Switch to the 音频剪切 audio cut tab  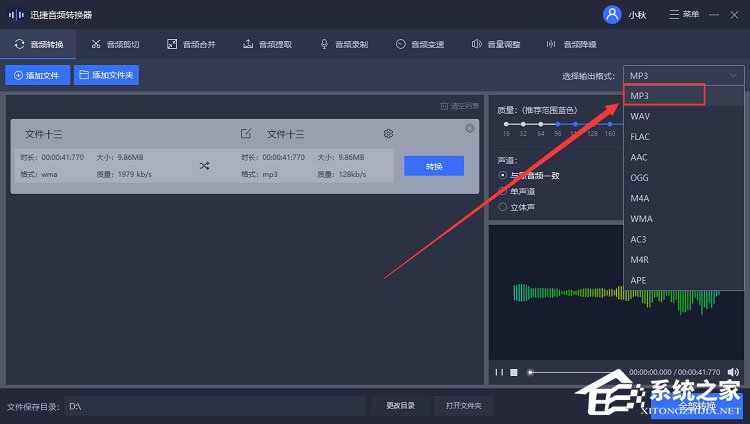(115, 45)
